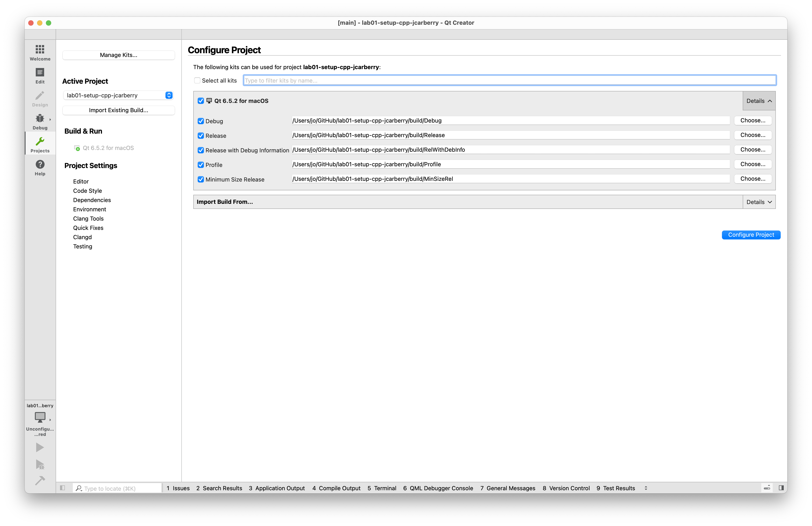Uncheck the Profile build configuration
812x526 pixels.
click(201, 165)
